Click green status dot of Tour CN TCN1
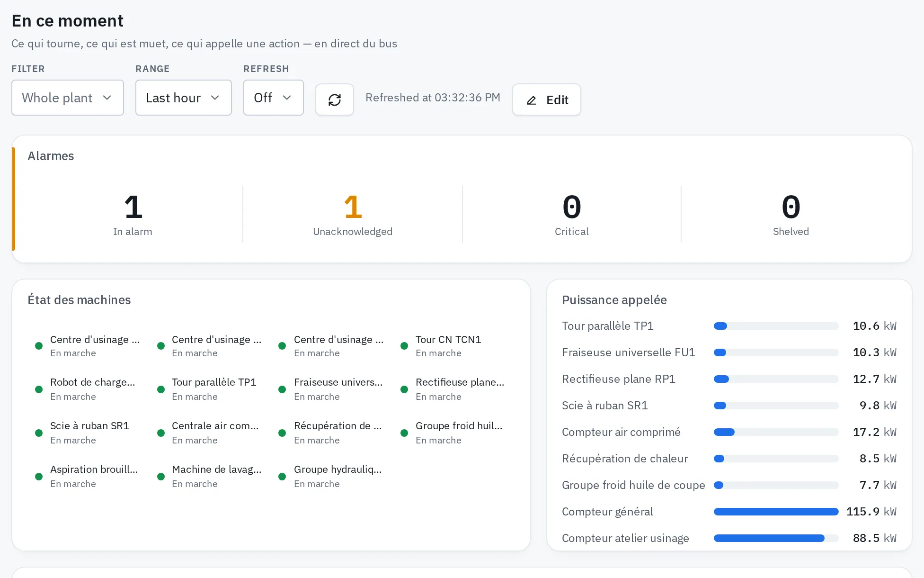Screen dimensions: 924x578 pos(404,346)
